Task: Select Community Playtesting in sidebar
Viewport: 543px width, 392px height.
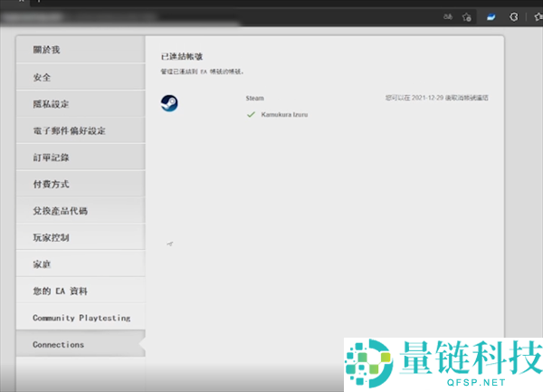Action: tap(80, 318)
